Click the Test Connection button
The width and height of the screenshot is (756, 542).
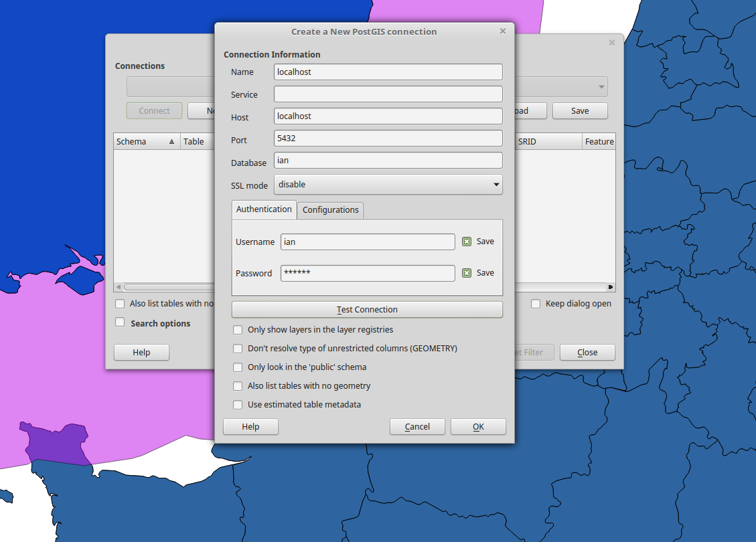click(367, 310)
